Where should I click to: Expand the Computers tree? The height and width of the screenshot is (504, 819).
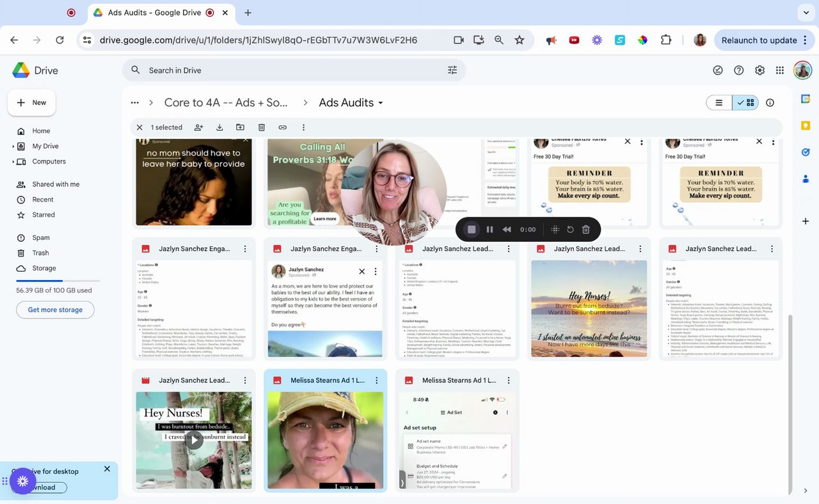click(x=13, y=162)
